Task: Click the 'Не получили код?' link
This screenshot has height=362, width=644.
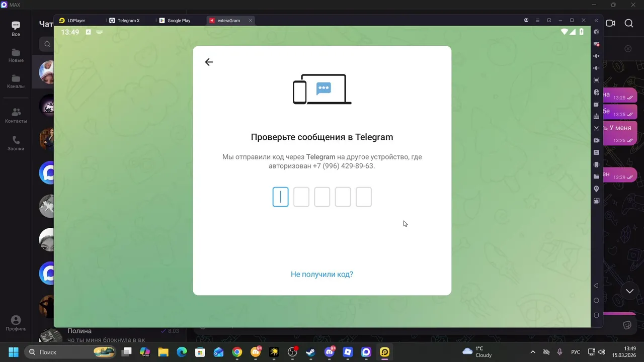Action: point(322,275)
